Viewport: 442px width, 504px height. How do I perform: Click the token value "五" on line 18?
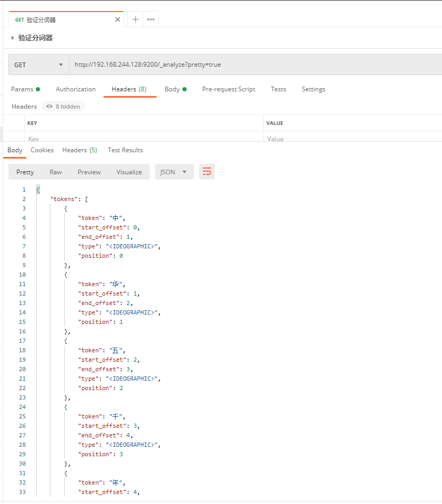(116, 350)
